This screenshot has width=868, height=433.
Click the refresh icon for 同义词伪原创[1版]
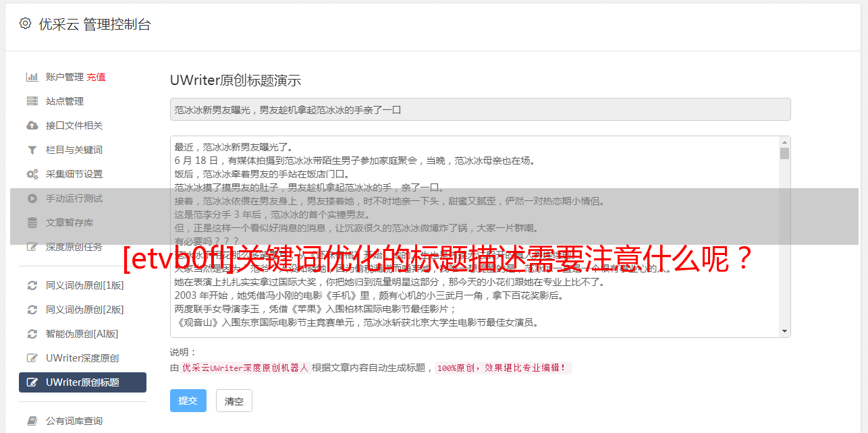(32, 285)
